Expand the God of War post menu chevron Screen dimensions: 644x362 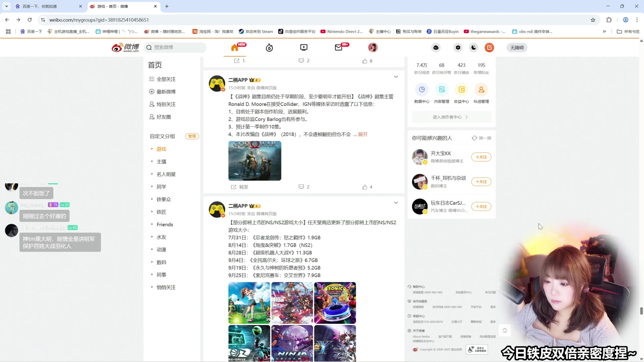coord(396,77)
